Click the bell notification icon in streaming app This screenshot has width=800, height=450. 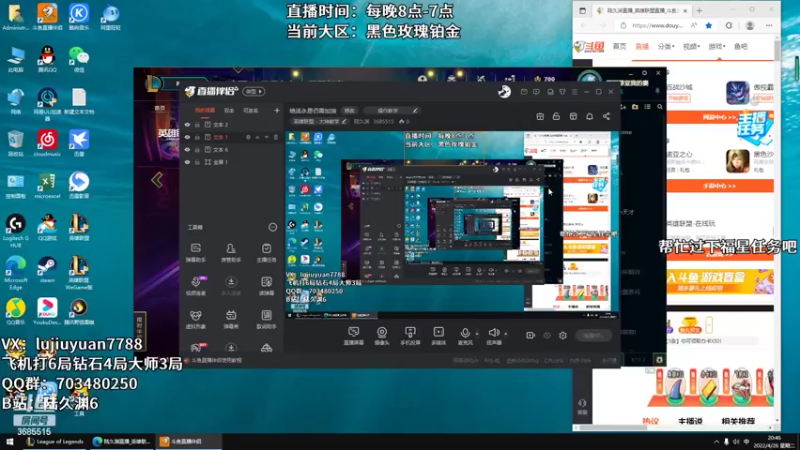coord(589,116)
